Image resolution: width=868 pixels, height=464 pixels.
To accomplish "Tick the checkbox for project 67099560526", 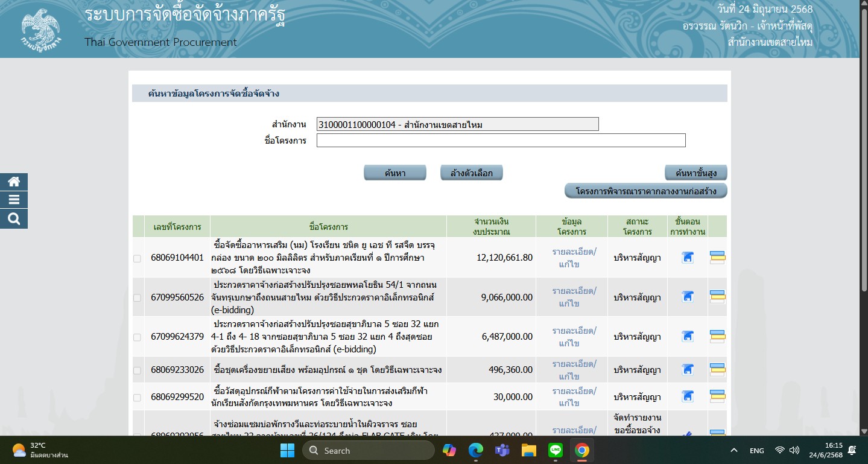I will pyautogui.click(x=138, y=297).
